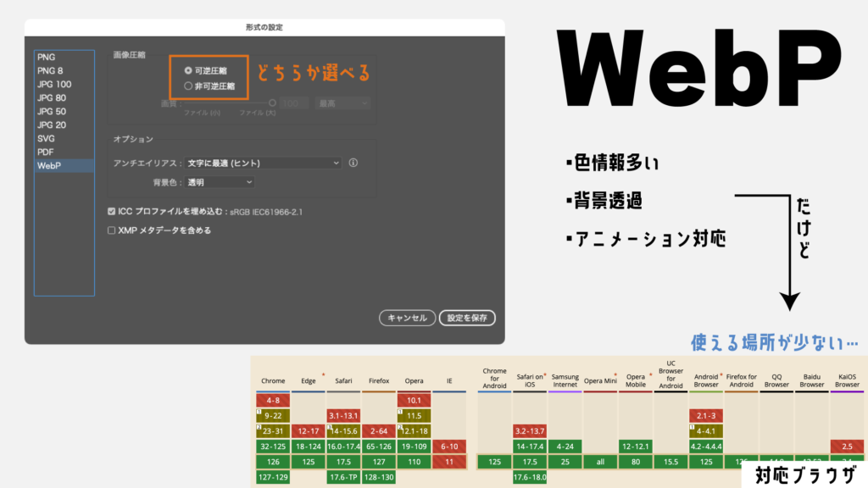Screen dimensions: 868x488
Task: Select the lossy 非可逆圧縮 radio button
Action: coord(188,86)
